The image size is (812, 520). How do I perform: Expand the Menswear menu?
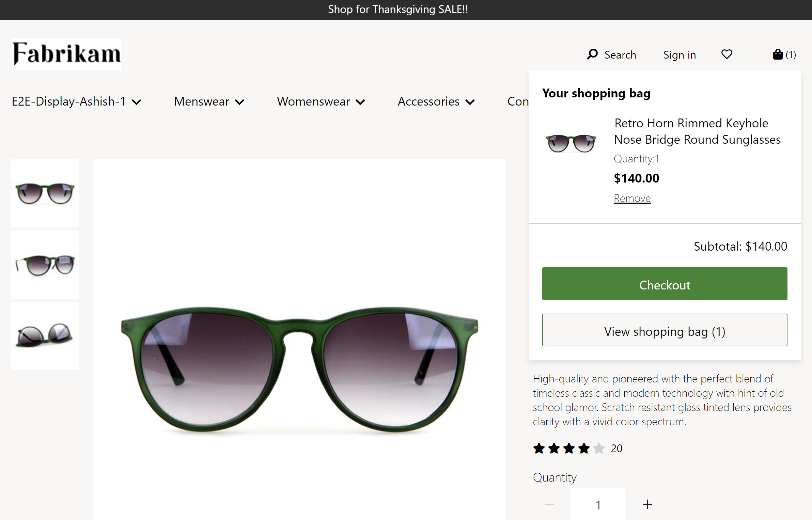(x=209, y=101)
